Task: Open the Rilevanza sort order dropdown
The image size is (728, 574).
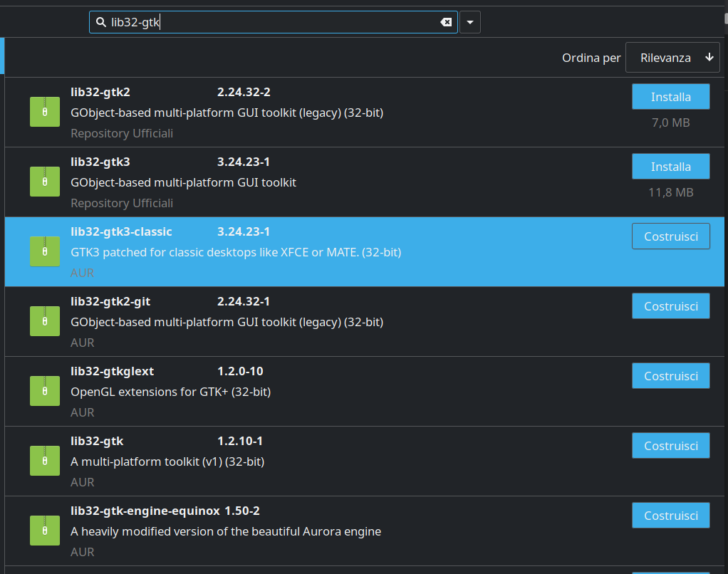Action: tap(672, 57)
